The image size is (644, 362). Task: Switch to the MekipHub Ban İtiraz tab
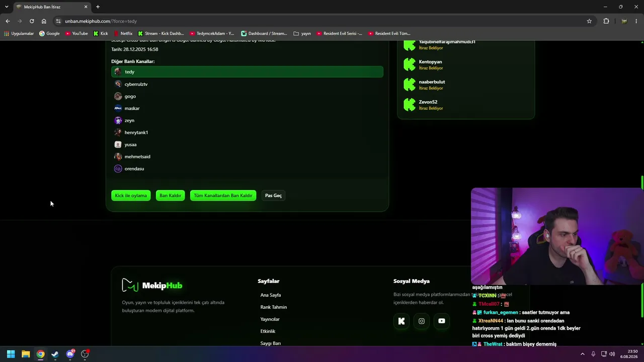click(x=52, y=7)
